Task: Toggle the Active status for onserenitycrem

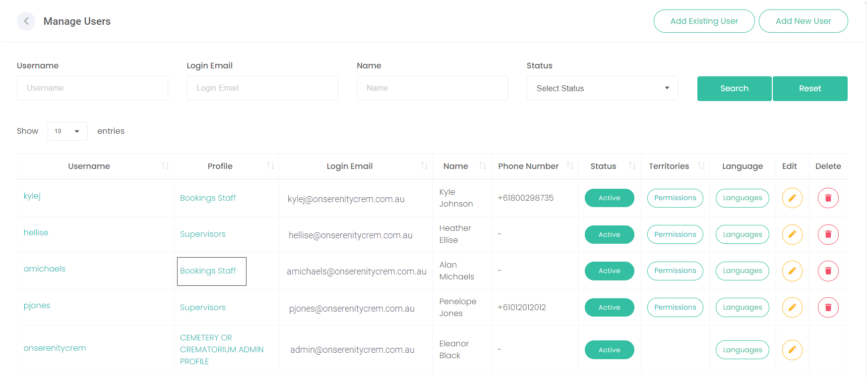Action: tap(610, 350)
